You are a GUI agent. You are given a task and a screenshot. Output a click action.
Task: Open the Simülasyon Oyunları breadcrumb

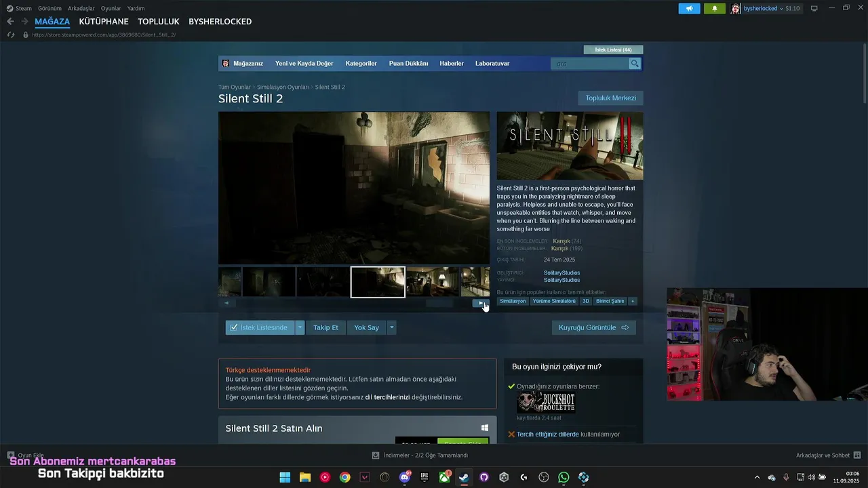pos(283,87)
